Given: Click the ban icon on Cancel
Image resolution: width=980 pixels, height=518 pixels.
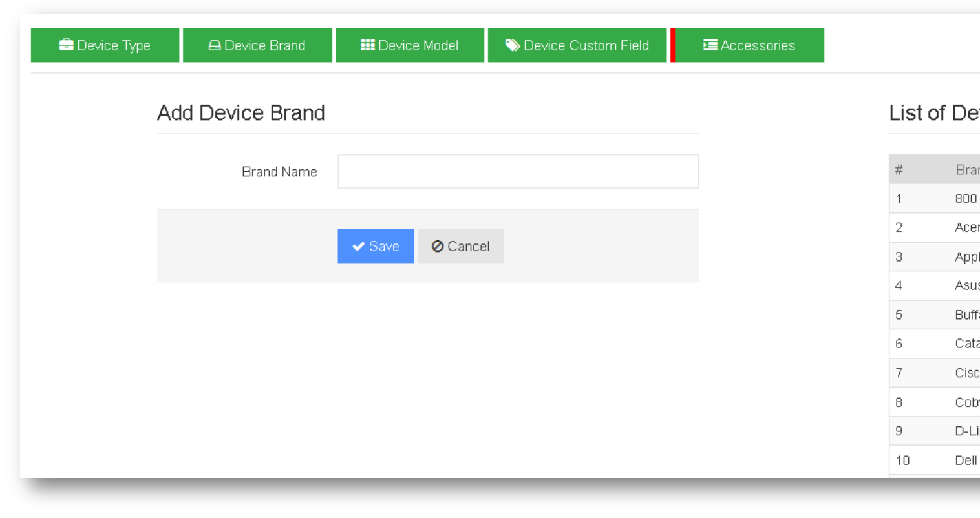Looking at the screenshot, I should coord(438,246).
